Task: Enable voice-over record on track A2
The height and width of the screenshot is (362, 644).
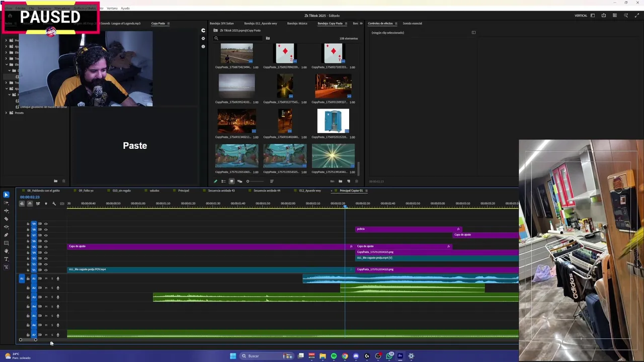Action: pyautogui.click(x=58, y=288)
